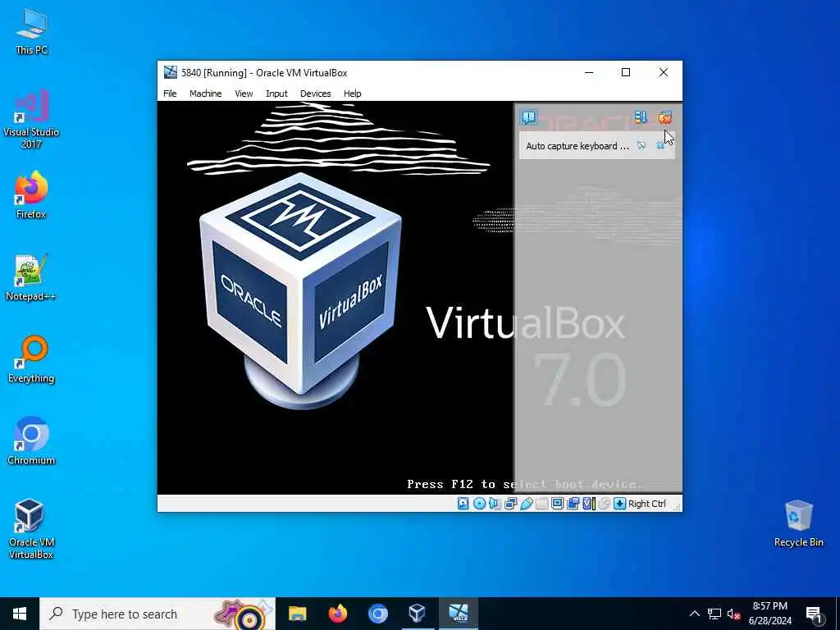The width and height of the screenshot is (840, 630).
Task: Click the muted volume tray icon
Action: [x=734, y=614]
